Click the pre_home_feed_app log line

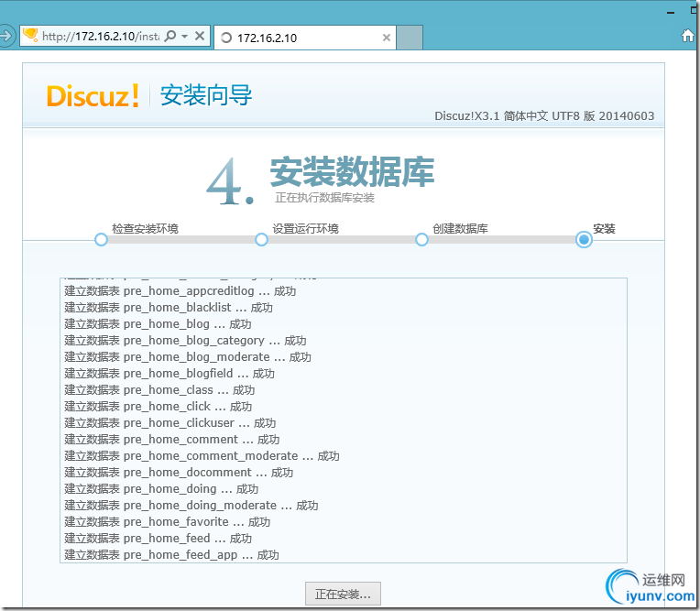point(171,555)
